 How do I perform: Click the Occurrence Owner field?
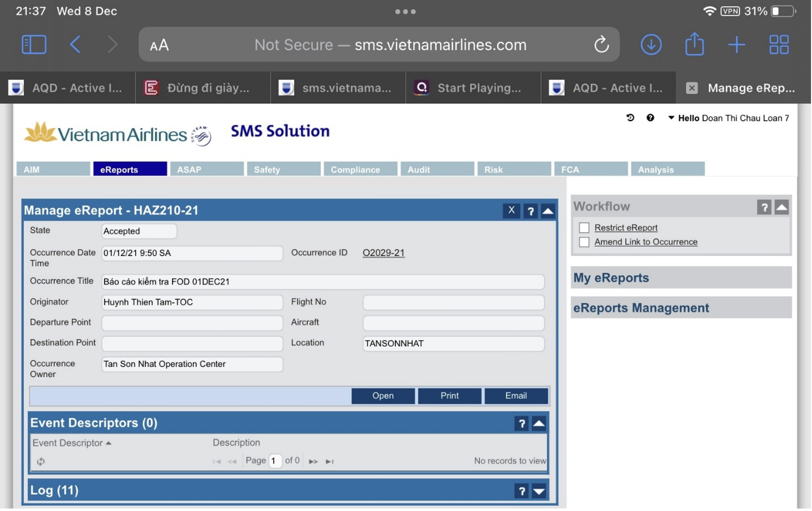[x=192, y=364]
